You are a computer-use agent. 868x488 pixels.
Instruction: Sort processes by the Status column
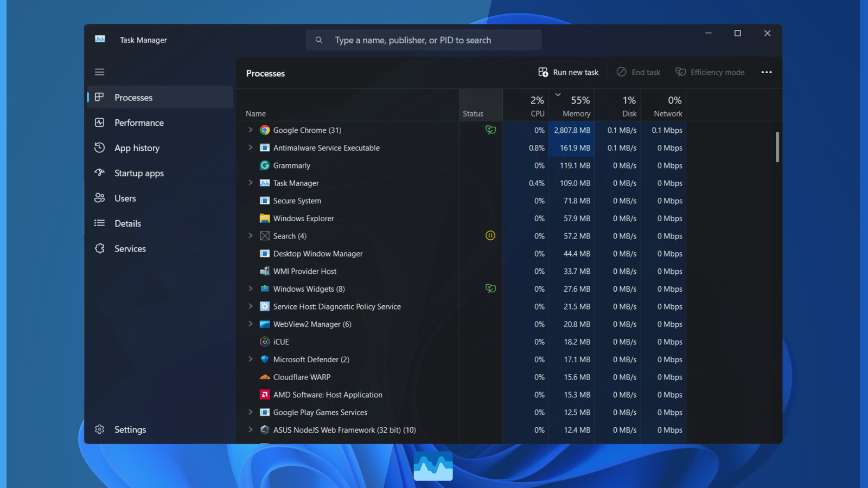(x=481, y=105)
